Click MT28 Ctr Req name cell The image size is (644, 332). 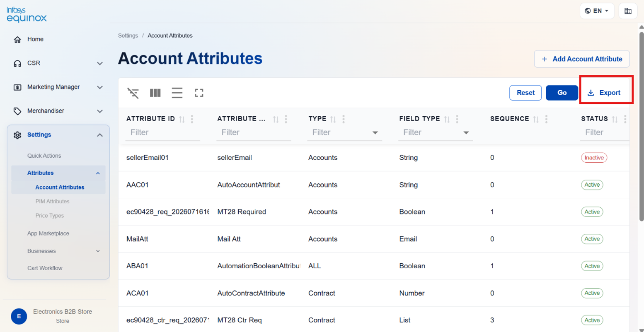[x=240, y=320]
